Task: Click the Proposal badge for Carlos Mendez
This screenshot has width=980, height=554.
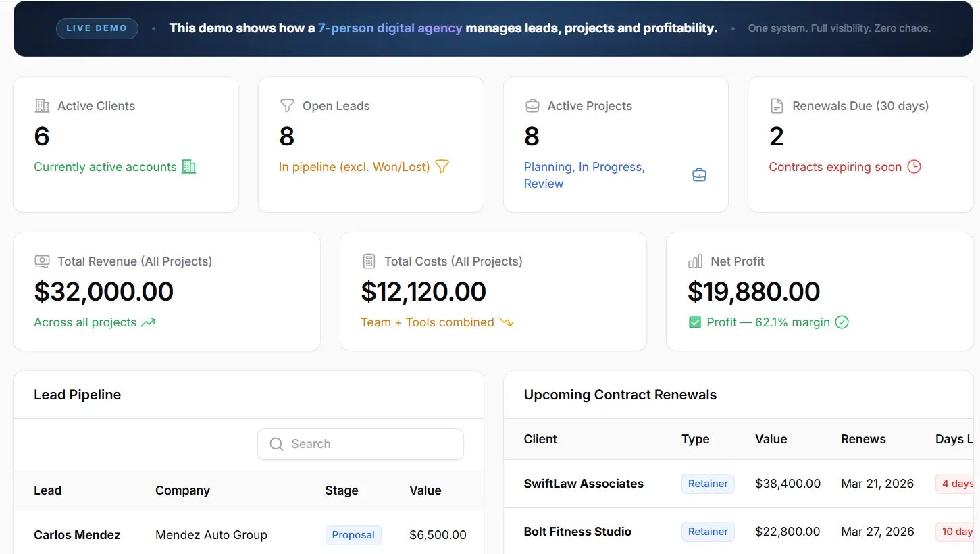Action: point(353,534)
